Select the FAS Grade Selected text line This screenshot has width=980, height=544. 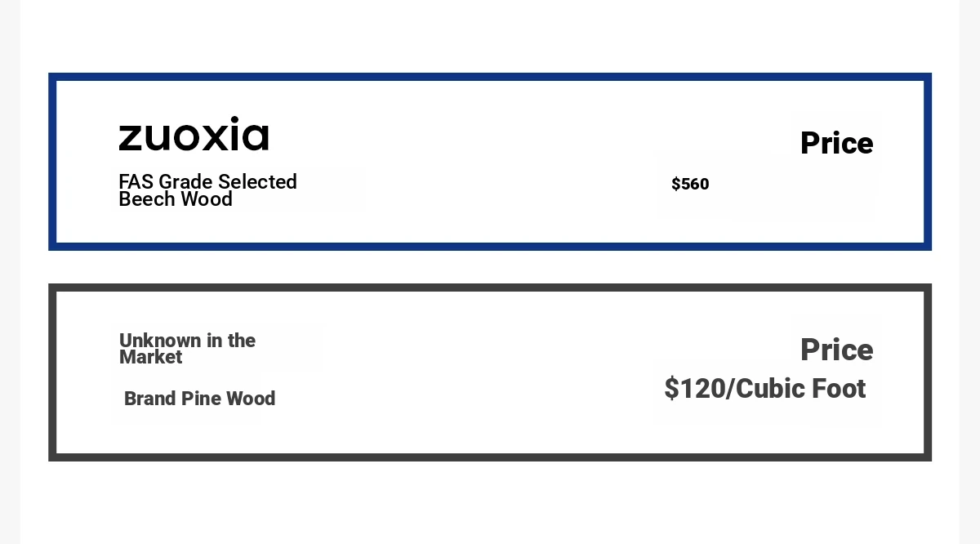207,181
